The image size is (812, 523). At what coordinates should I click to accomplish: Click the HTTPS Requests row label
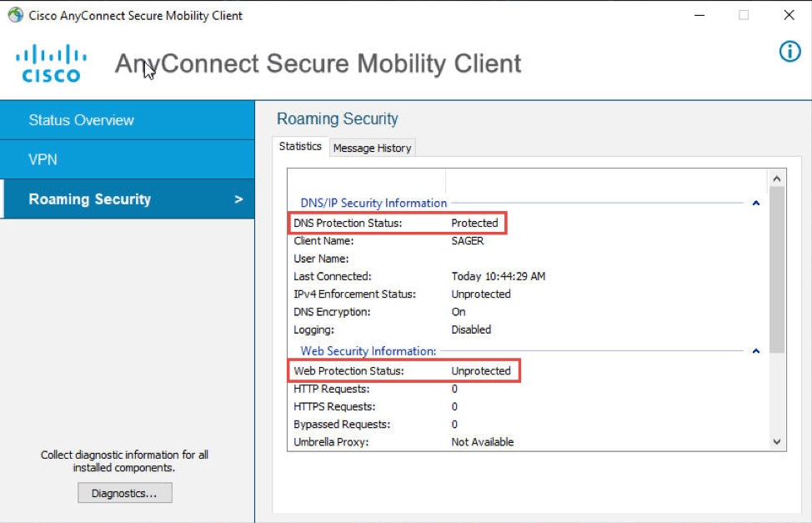pyautogui.click(x=334, y=406)
